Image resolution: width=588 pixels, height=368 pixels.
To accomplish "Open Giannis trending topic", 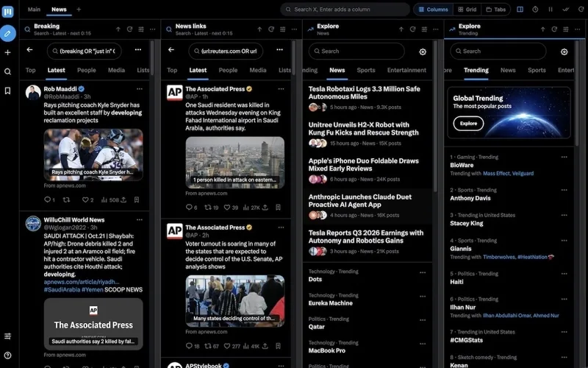I will [x=461, y=249].
